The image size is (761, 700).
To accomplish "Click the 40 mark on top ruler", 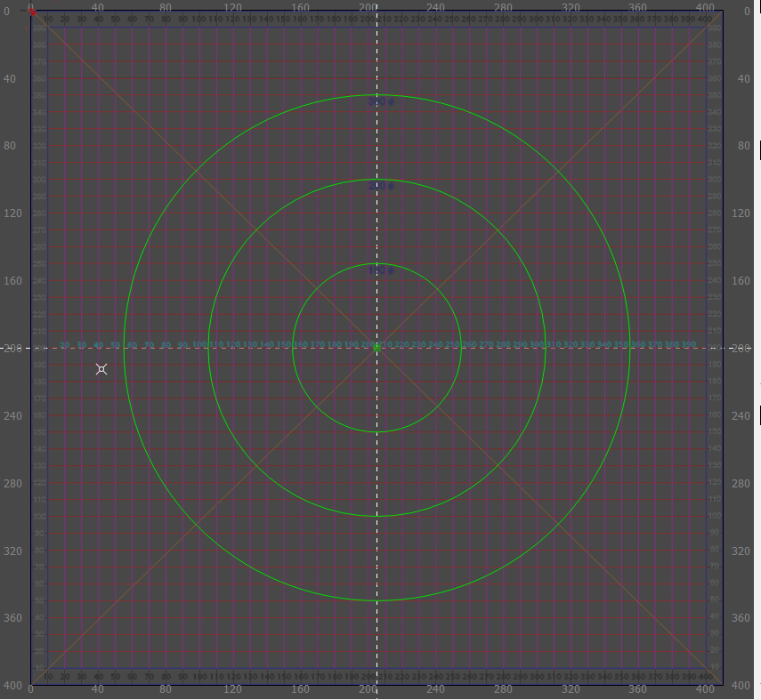I will [x=98, y=6].
